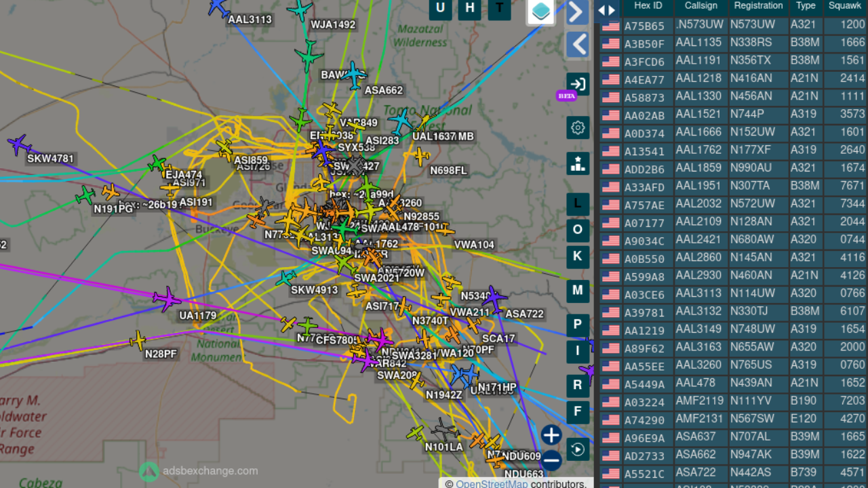Viewport: 868px width, 488px height.
Task: Toggle the U map button
Action: point(441,8)
